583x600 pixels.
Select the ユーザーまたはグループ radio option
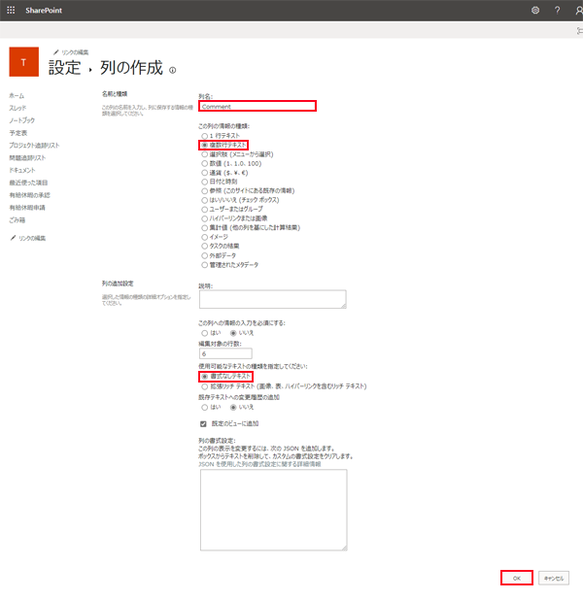(x=205, y=209)
